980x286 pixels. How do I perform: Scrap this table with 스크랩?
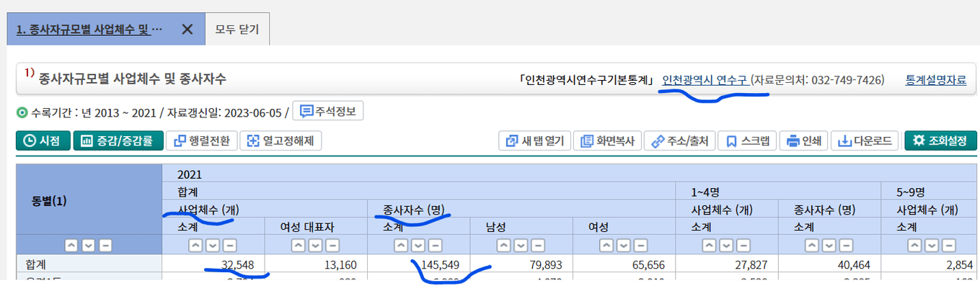point(748,140)
